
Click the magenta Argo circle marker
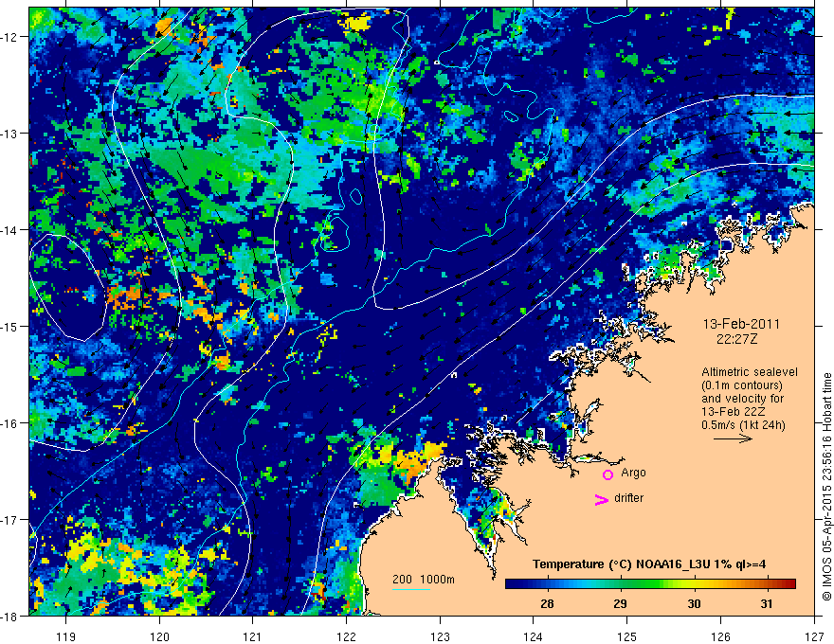(607, 474)
